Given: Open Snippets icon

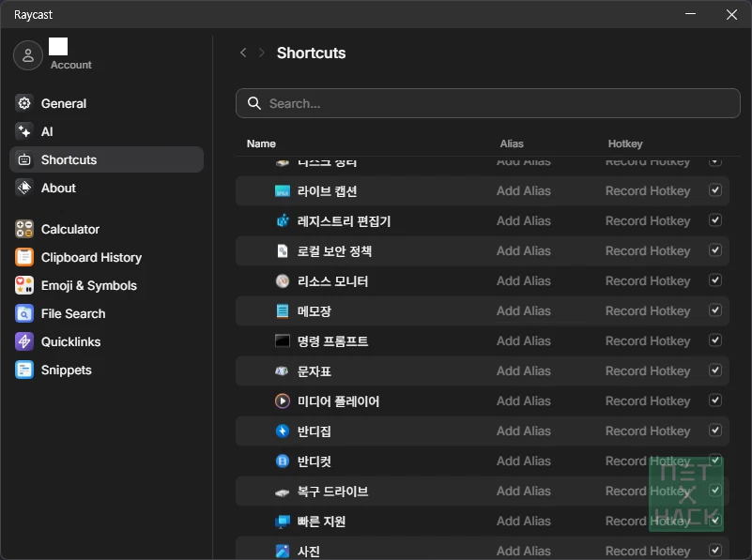Looking at the screenshot, I should pos(24,370).
